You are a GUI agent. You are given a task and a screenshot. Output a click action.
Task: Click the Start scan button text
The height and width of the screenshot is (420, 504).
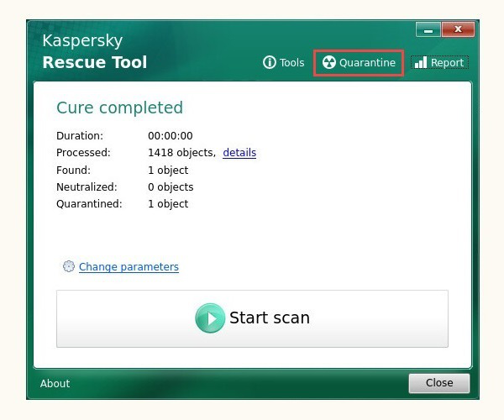tap(269, 318)
